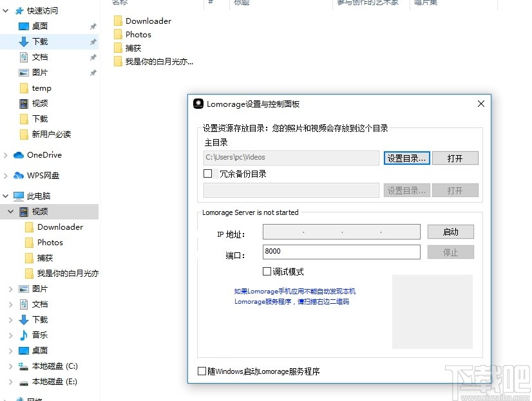Collapse the 此电脑 tree node
Screen dimensions: 532x401
tap(6, 196)
